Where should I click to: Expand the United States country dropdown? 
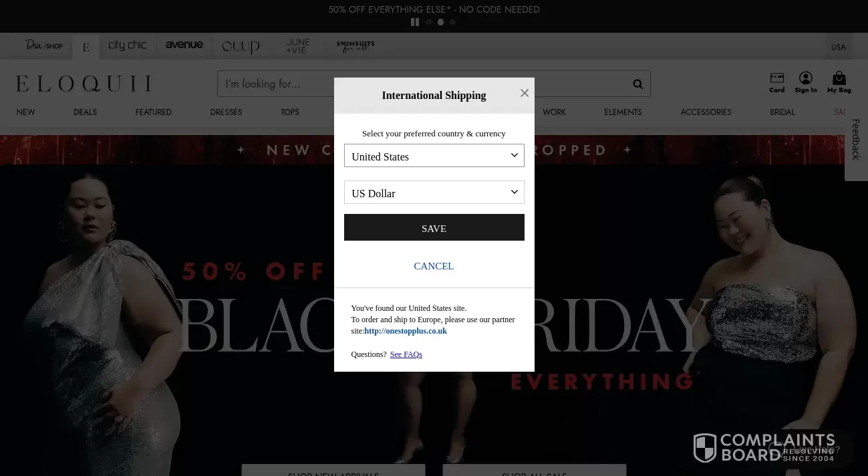click(434, 156)
